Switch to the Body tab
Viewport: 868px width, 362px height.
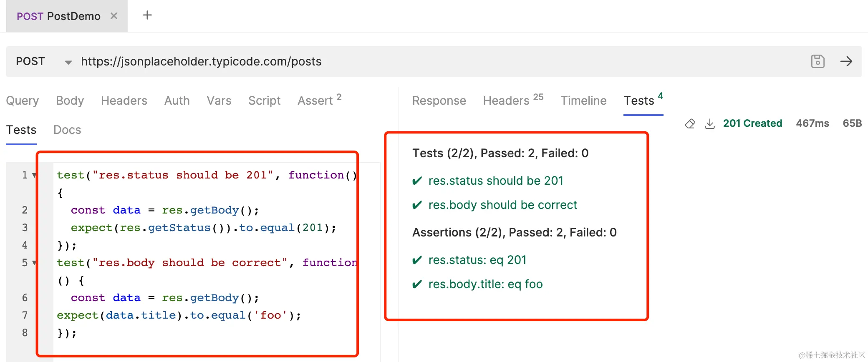[x=70, y=101]
